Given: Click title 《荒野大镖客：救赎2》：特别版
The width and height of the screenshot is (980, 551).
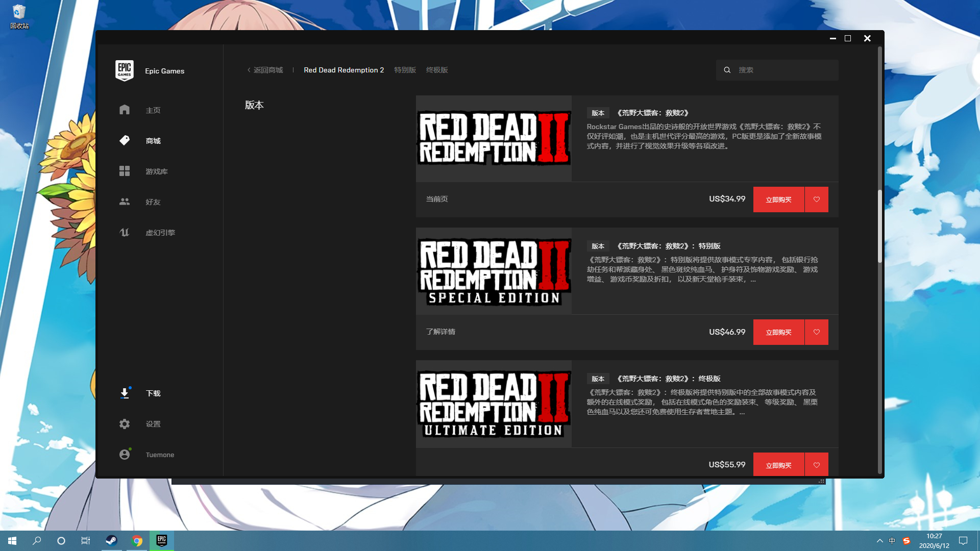Looking at the screenshot, I should click(x=667, y=246).
